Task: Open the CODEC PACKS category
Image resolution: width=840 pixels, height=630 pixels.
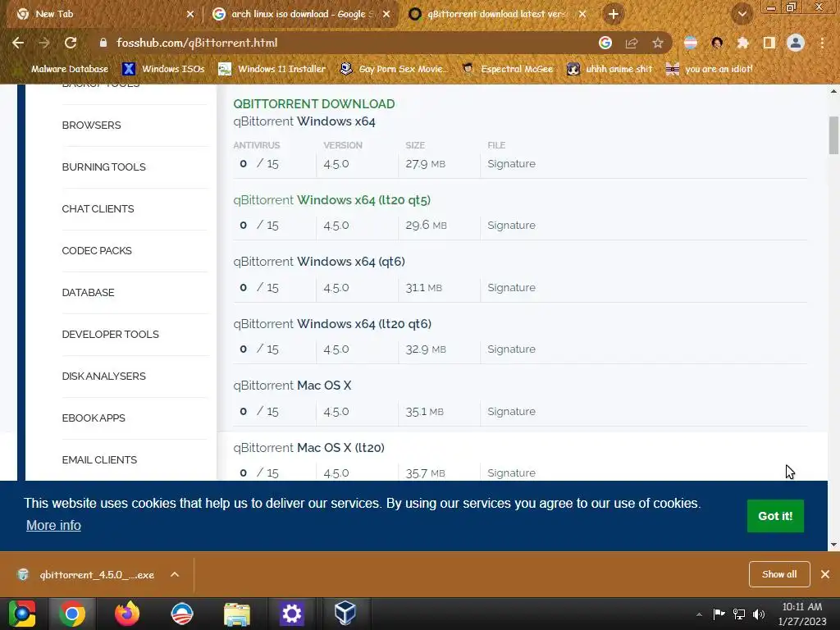Action: click(97, 251)
